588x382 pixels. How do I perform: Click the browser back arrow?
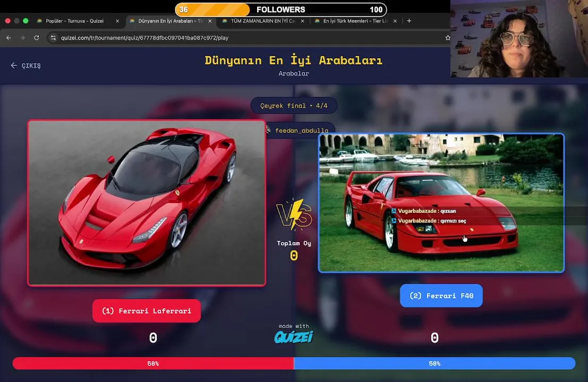[8, 38]
